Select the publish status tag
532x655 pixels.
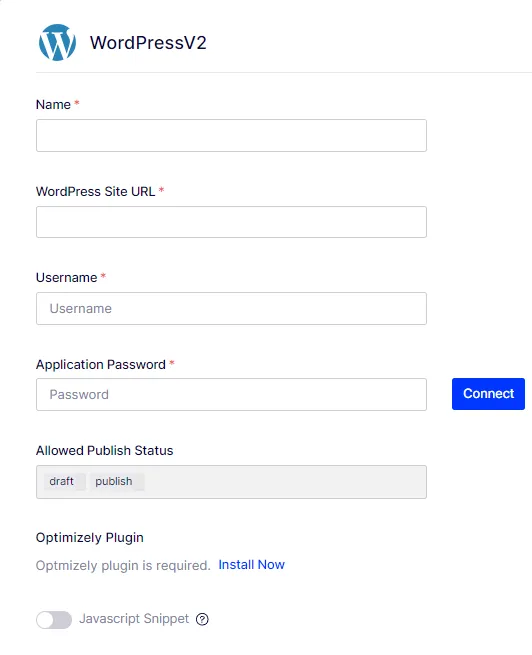117,481
